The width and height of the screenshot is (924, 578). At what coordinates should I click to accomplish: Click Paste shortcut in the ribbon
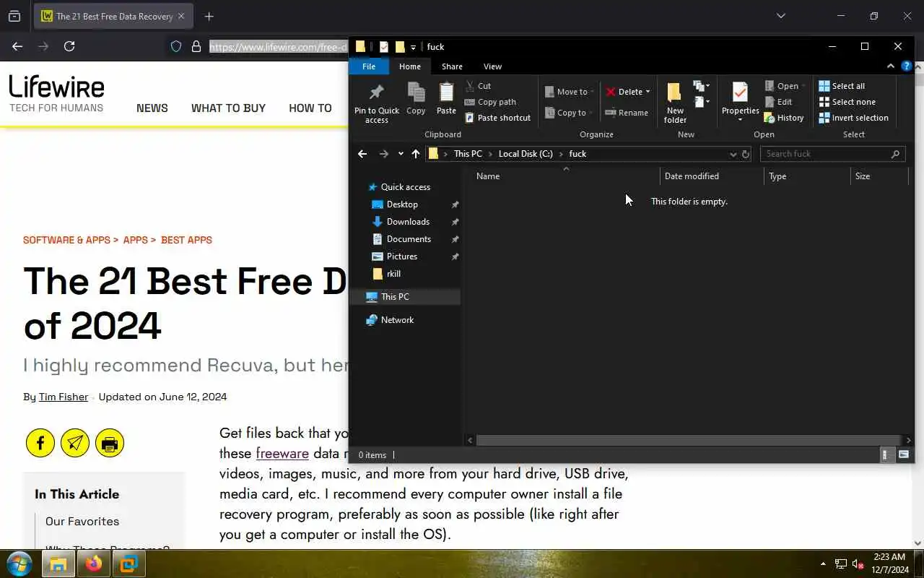pyautogui.click(x=497, y=118)
